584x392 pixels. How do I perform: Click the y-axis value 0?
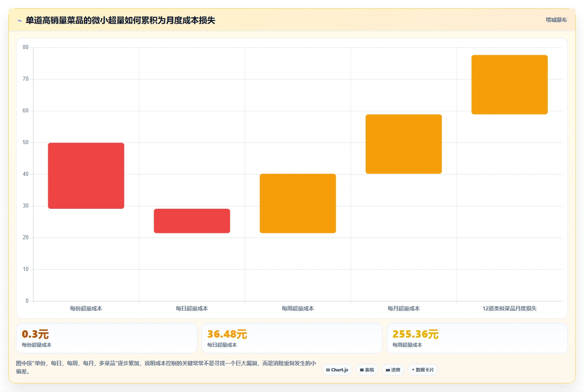click(x=27, y=301)
